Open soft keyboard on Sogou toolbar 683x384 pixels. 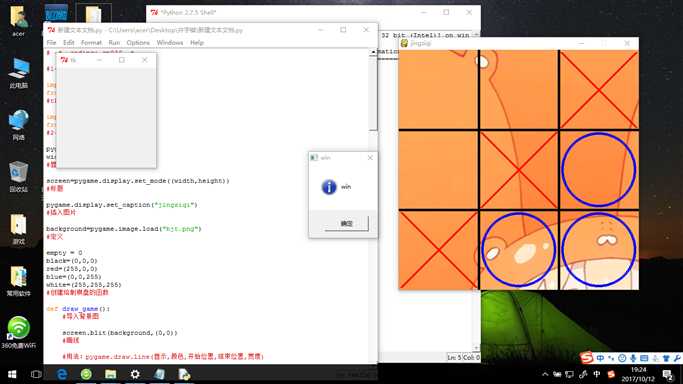pyautogui.click(x=644, y=358)
